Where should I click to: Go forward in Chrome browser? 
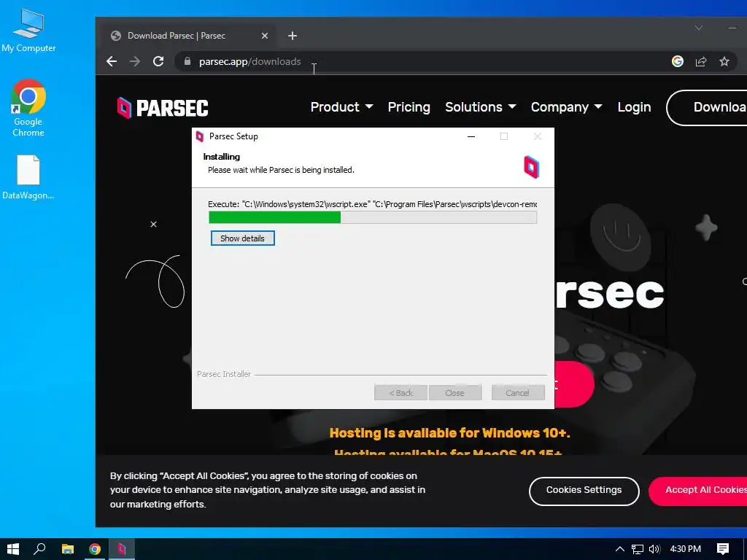pyautogui.click(x=135, y=61)
